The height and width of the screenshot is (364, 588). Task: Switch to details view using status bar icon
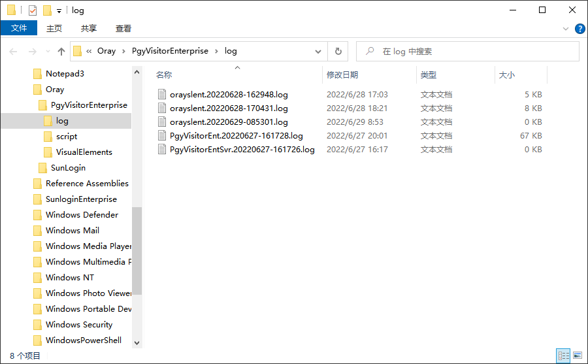click(x=563, y=356)
